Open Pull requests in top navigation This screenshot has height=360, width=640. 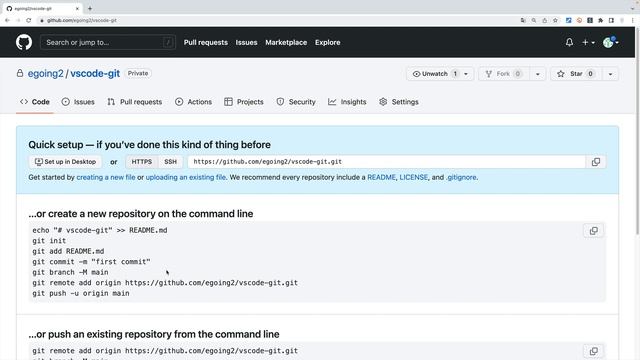click(x=206, y=42)
